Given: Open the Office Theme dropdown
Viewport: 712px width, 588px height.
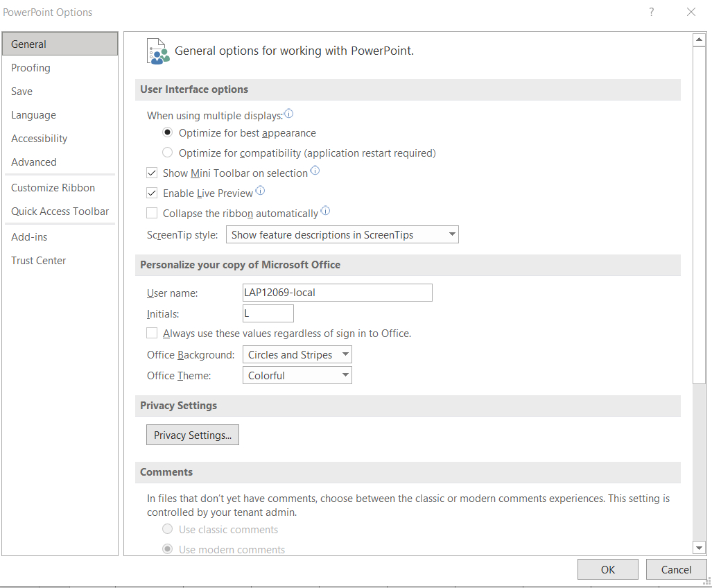Looking at the screenshot, I should pyautogui.click(x=297, y=376).
